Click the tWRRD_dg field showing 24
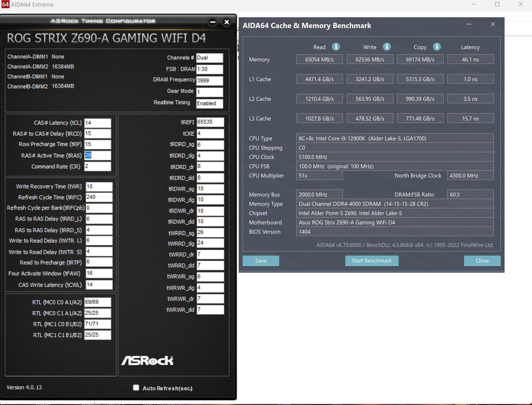 [x=210, y=243]
